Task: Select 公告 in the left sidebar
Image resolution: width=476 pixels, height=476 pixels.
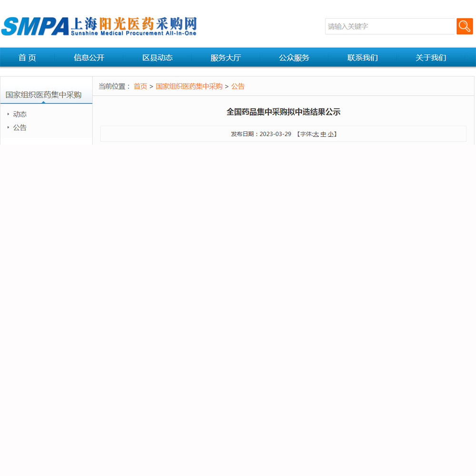Action: [20, 128]
